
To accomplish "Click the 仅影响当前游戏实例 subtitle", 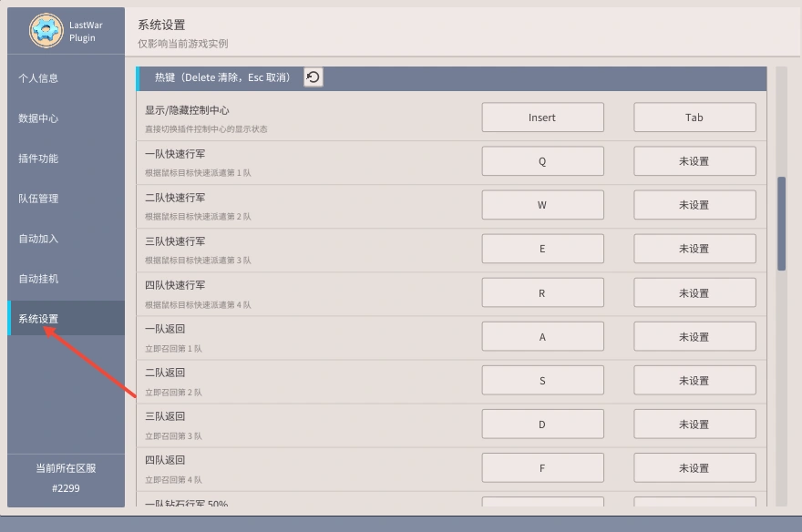I will (182, 44).
